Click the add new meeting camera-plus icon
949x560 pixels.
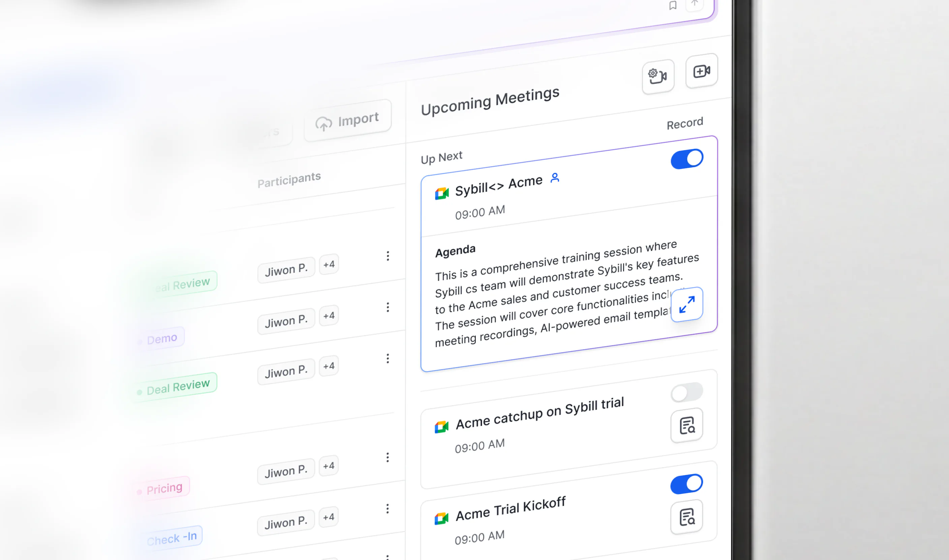701,71
